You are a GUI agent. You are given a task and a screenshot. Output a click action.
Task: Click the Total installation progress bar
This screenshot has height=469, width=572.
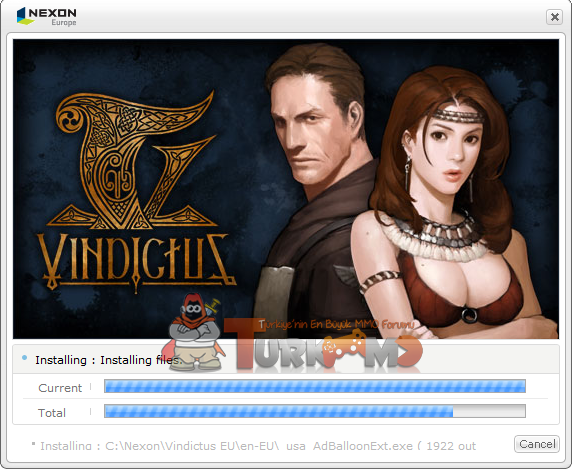click(x=315, y=411)
